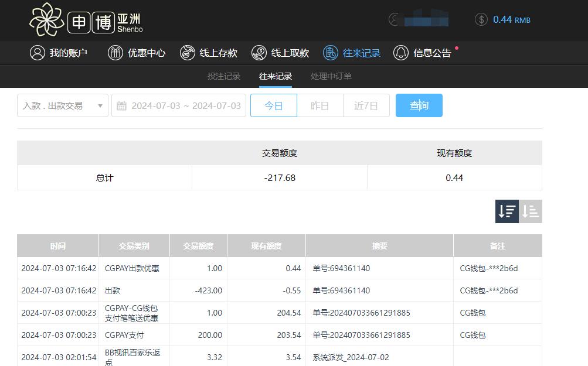
Task: Switch to the 投注记录 tab
Action: point(224,76)
